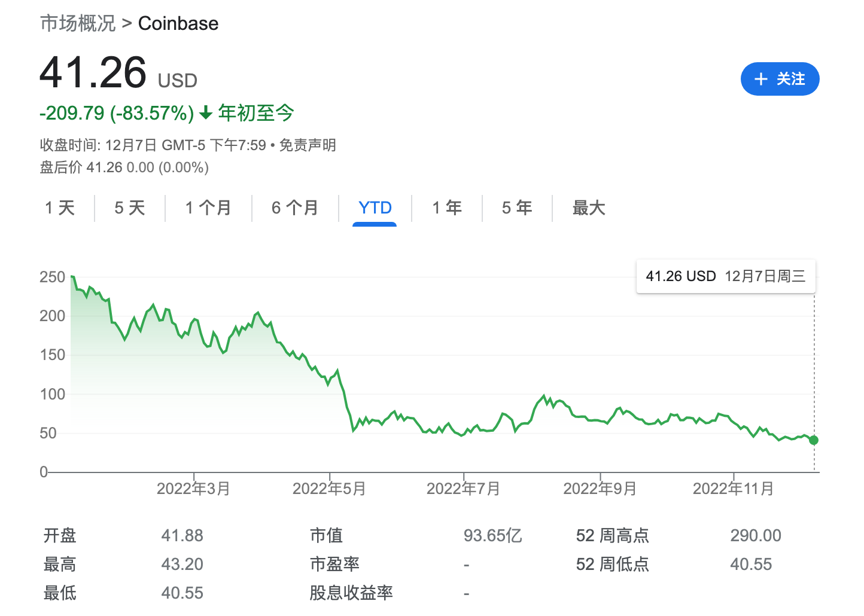
Task: Click the 2022年3月 axis label
Action: pos(193,489)
